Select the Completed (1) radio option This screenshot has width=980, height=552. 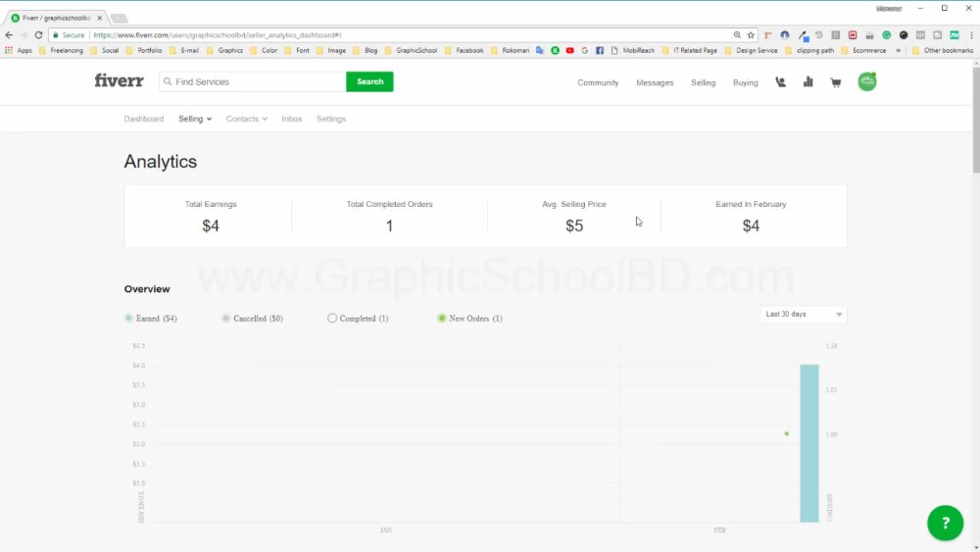[332, 319]
